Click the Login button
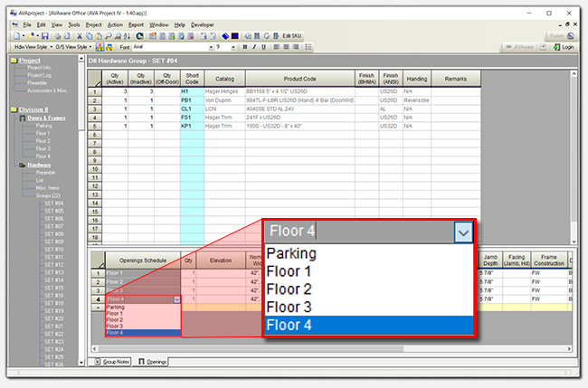This screenshot has height=388, width=588. click(564, 46)
